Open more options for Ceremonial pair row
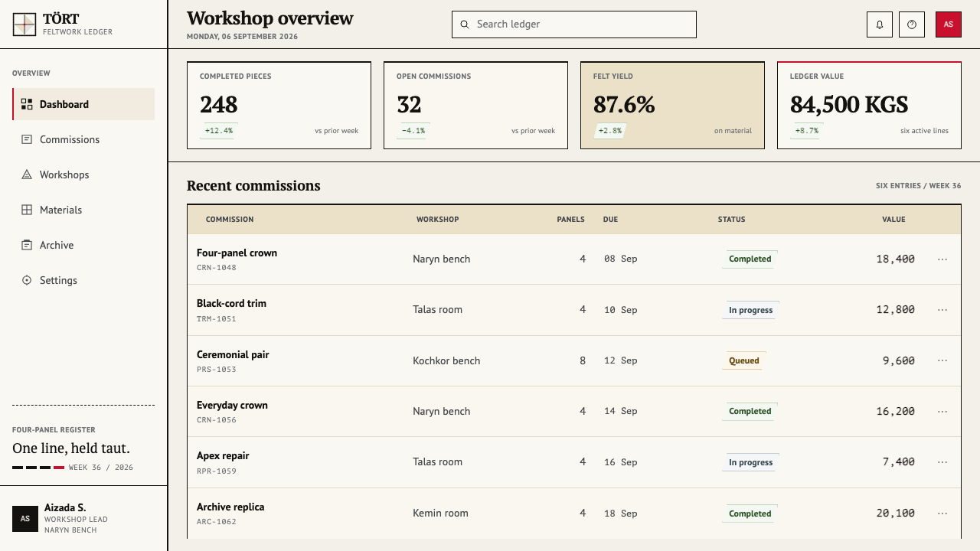 pos(942,360)
